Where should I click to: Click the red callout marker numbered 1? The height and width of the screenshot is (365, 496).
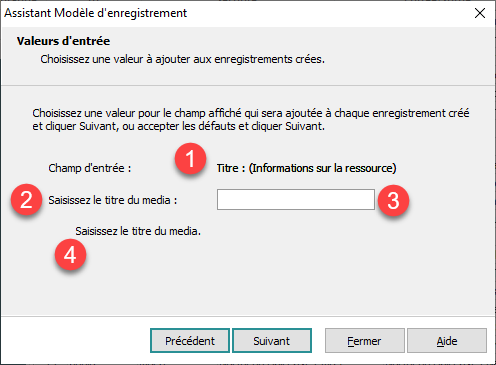pos(190,159)
